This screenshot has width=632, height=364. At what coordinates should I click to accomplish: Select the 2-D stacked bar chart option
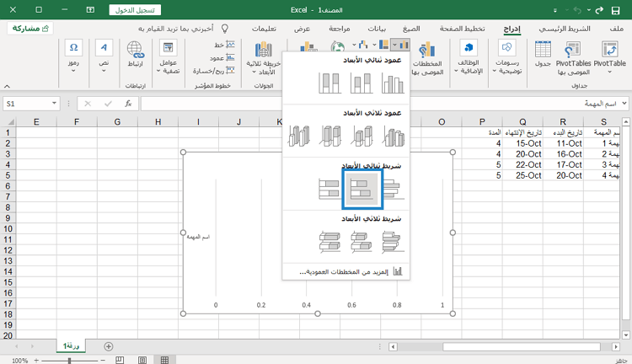[x=362, y=187]
